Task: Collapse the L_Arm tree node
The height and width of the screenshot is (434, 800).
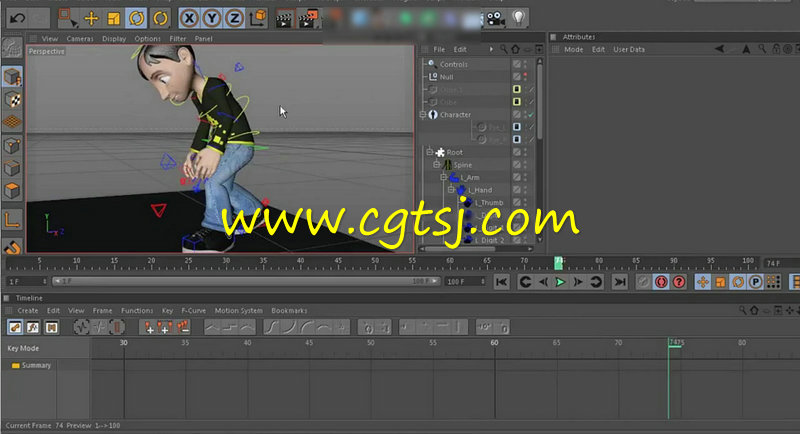Action: pos(444,177)
